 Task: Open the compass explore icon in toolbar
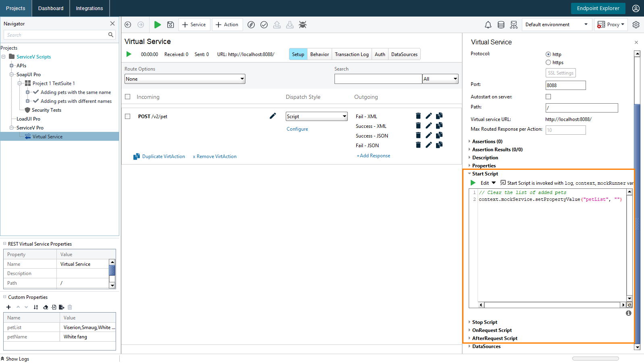tap(251, 25)
